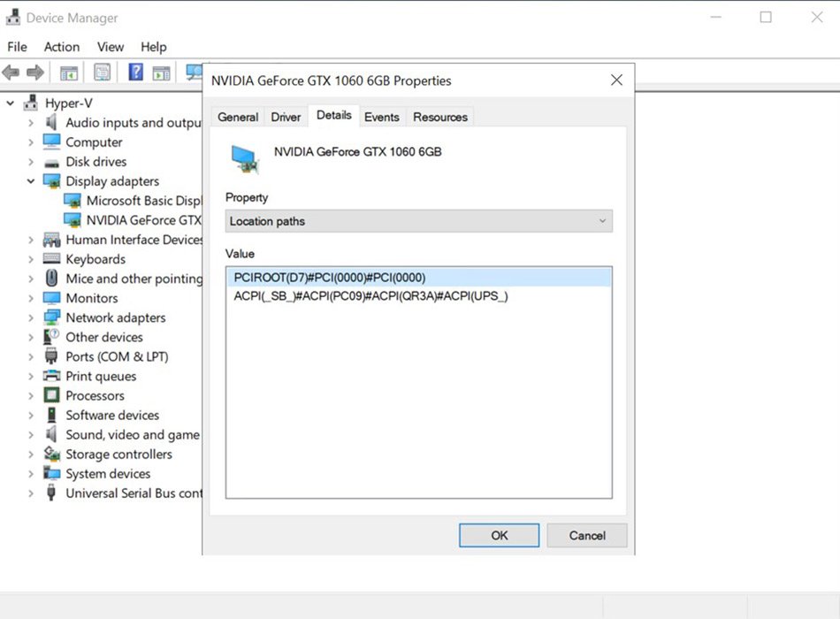Screen dimensions: 840x619
Task: Switch to the Driver tab
Action: click(286, 117)
